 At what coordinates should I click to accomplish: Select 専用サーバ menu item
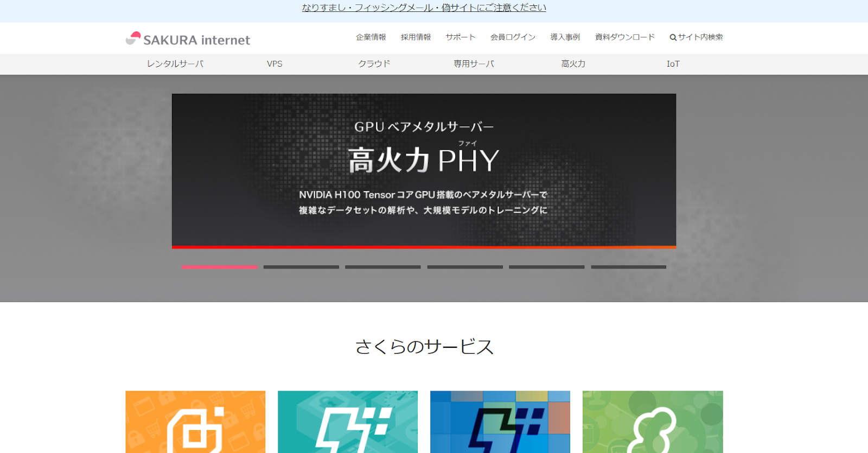[474, 64]
